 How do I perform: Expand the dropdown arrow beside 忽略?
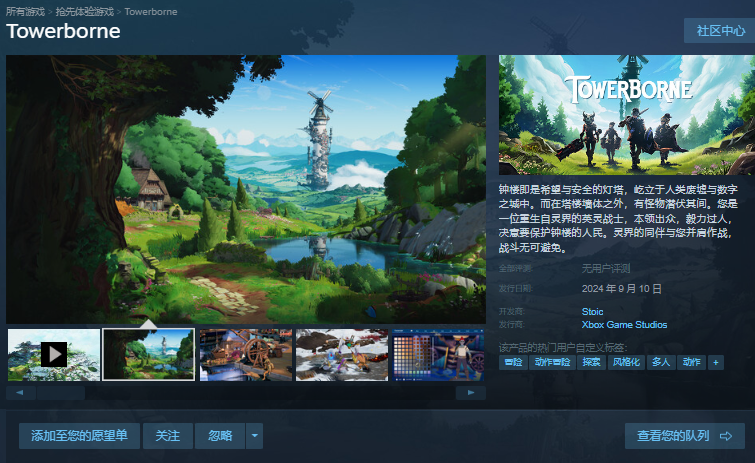pyautogui.click(x=255, y=436)
